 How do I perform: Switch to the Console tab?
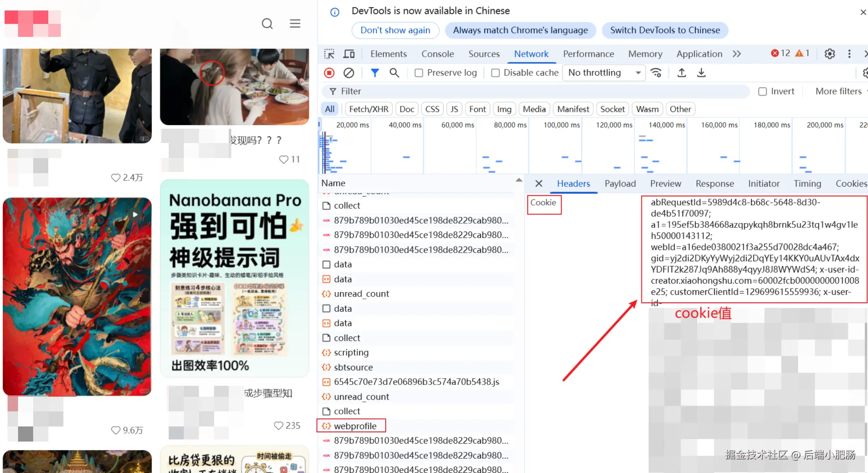point(437,54)
